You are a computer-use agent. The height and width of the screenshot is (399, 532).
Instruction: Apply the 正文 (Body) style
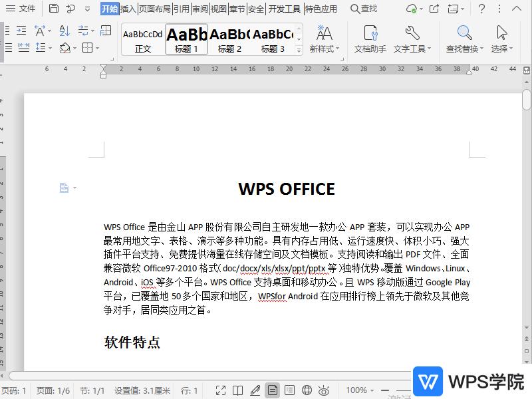pyautogui.click(x=141, y=40)
